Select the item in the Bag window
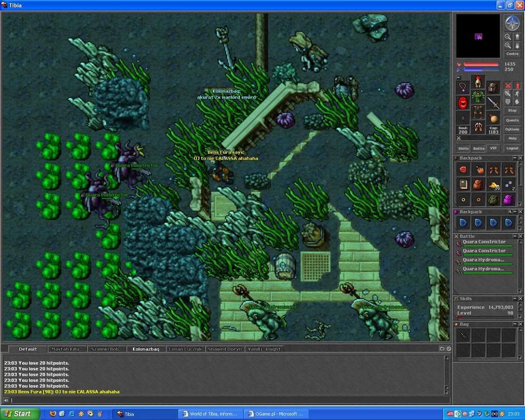Image resolution: width=525 pixels, height=420 pixels. [x=463, y=335]
